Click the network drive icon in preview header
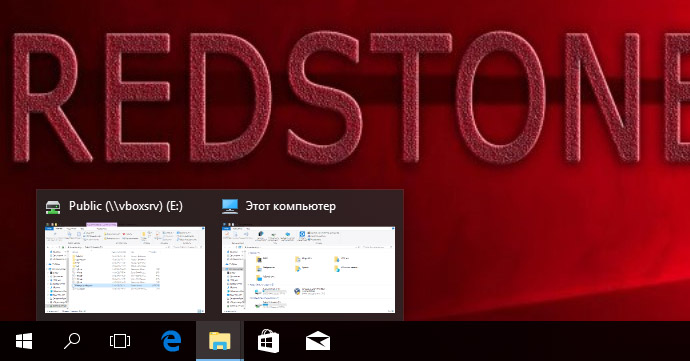 pos(53,207)
